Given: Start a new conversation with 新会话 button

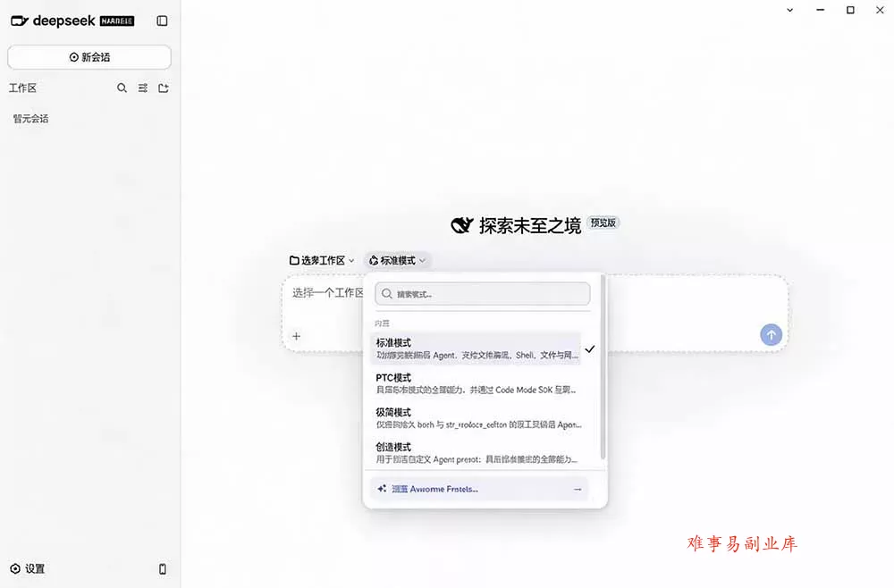Looking at the screenshot, I should 89,57.
